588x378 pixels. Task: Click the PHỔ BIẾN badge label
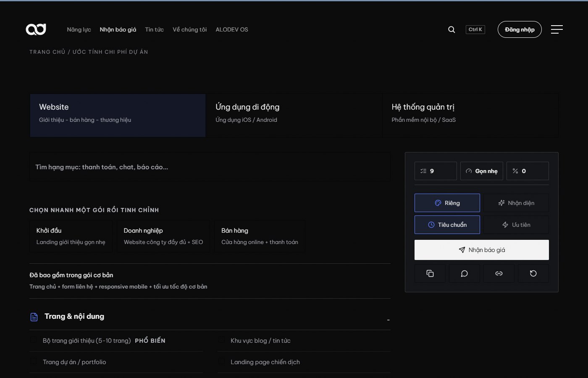click(x=150, y=341)
